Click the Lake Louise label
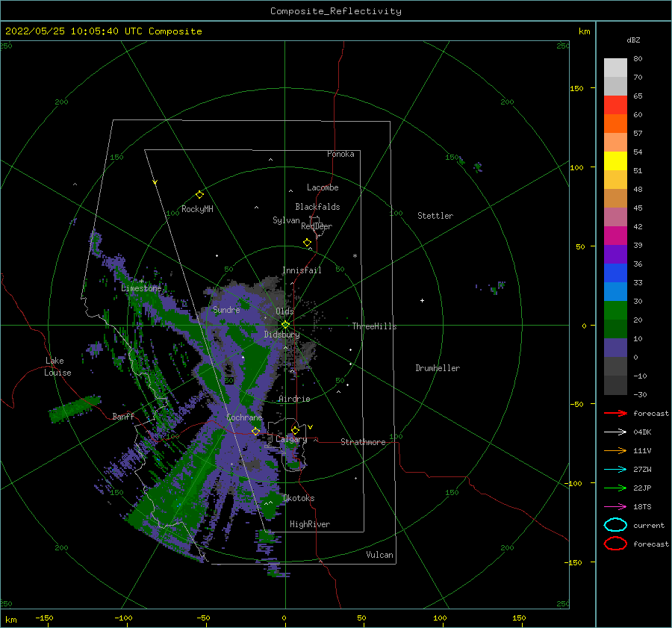The height and width of the screenshot is (628, 672). [57, 367]
